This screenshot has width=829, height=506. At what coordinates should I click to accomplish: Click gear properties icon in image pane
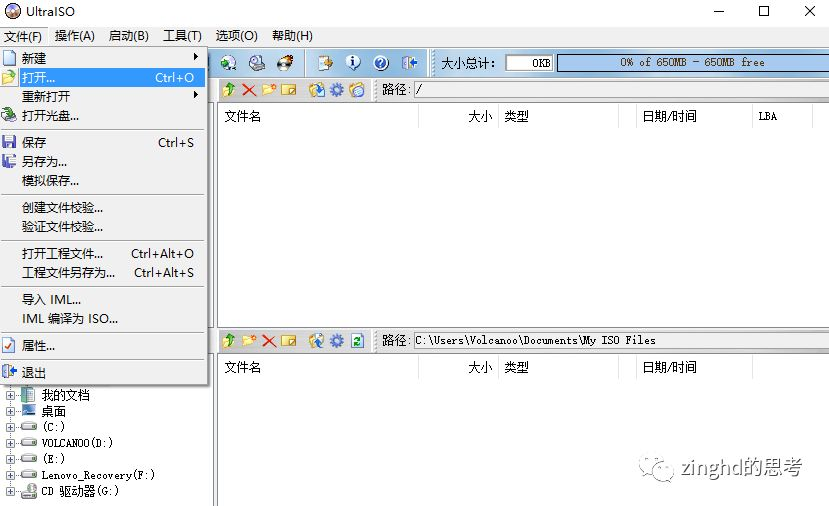[337, 89]
